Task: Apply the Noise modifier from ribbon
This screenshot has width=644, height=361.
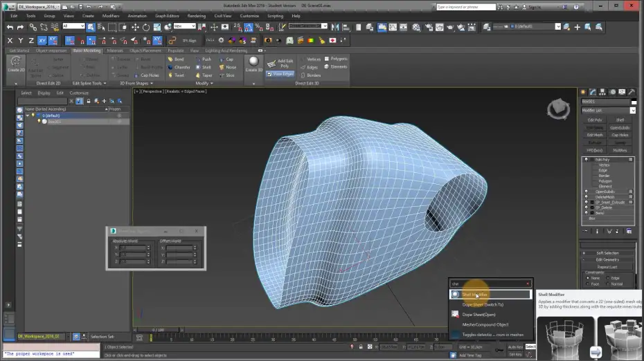Action: tap(228, 67)
